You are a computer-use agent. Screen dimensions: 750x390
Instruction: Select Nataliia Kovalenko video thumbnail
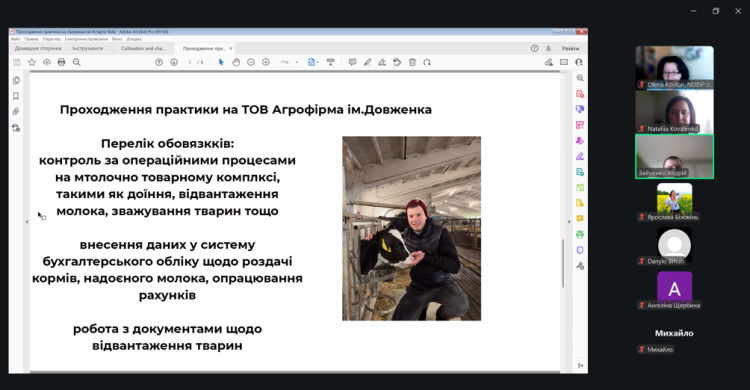674,111
